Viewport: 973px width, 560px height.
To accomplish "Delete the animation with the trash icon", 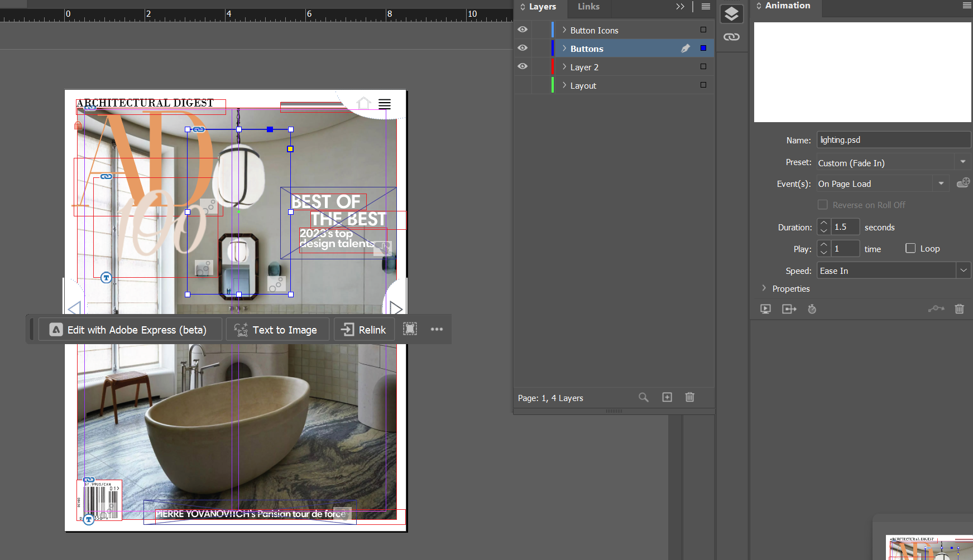I will [x=960, y=308].
